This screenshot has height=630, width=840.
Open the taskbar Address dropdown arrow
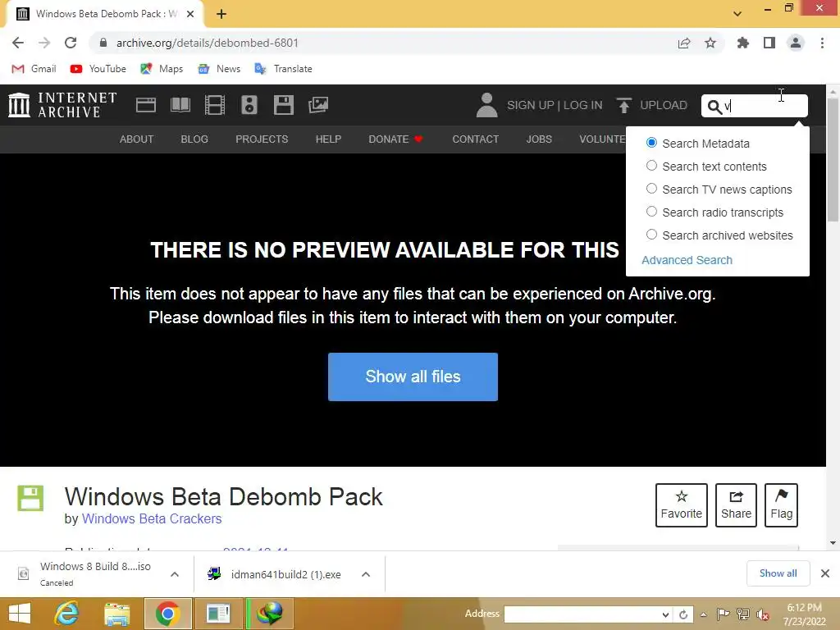tap(664, 615)
